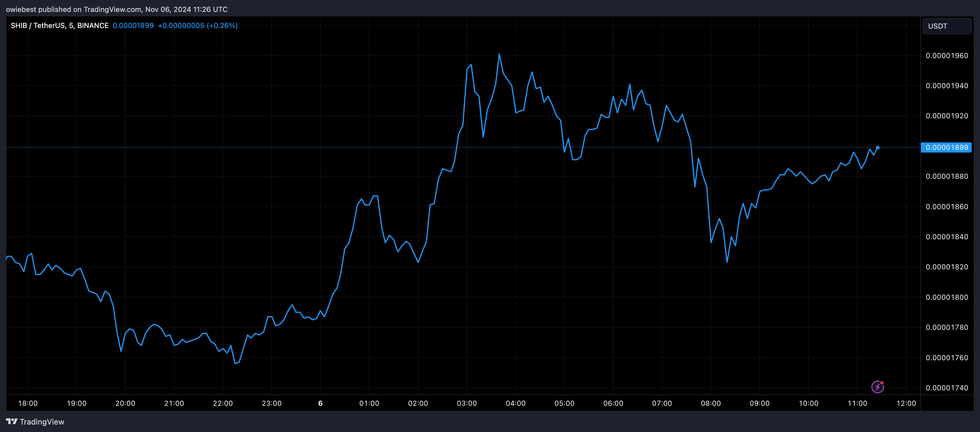This screenshot has height=432, width=980.
Task: Click the 0.00001920 price axis label
Action: point(947,116)
